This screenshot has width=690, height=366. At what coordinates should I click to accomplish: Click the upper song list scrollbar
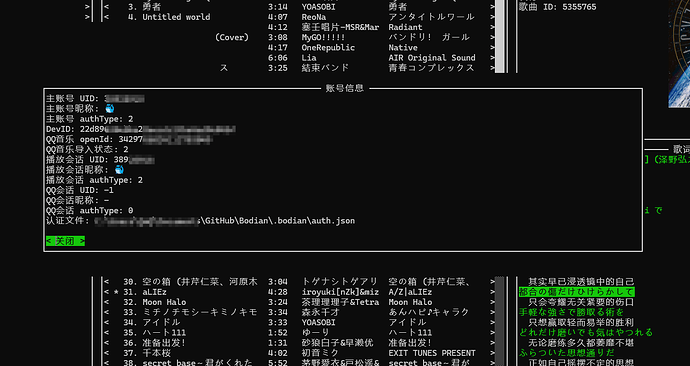pyautogui.click(x=499, y=37)
